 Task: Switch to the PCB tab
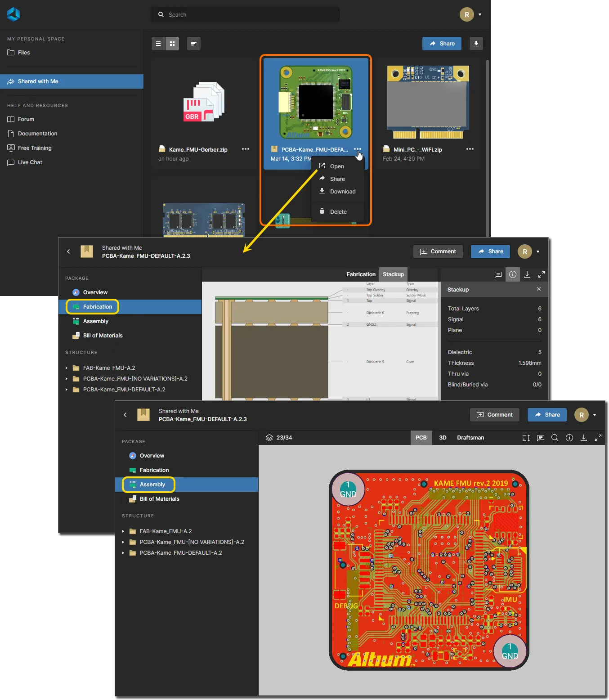coord(421,438)
